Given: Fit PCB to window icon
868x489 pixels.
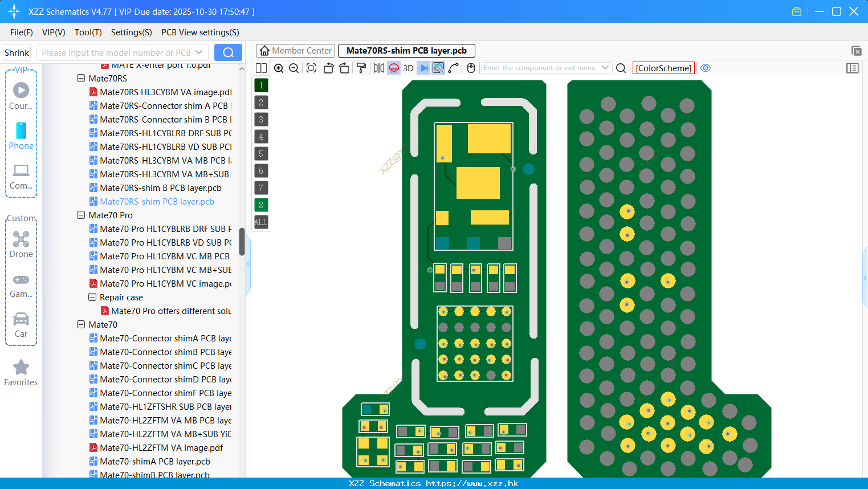Looking at the screenshot, I should pos(311,68).
